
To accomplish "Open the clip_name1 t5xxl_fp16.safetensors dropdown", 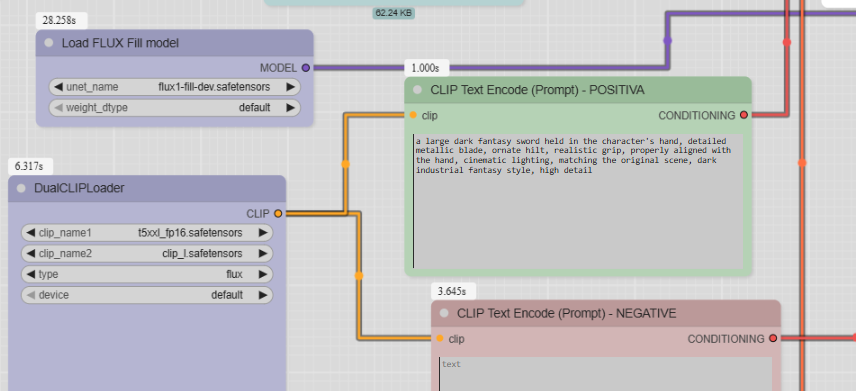I will [147, 233].
